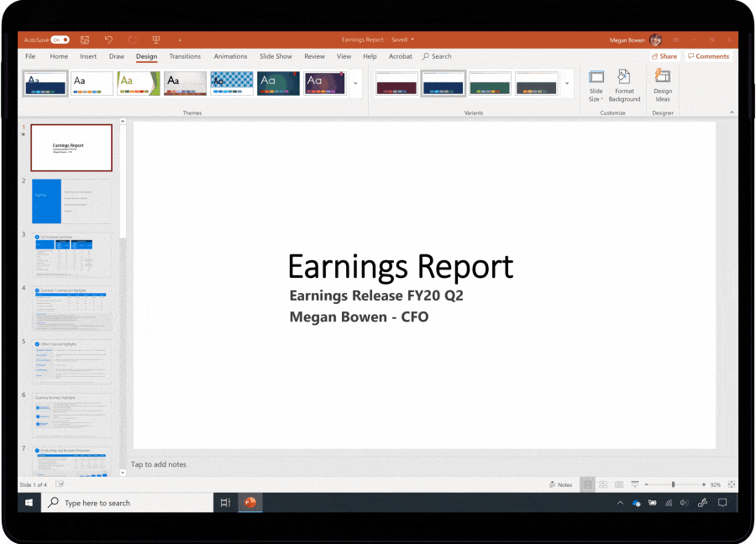Image resolution: width=756 pixels, height=544 pixels.
Task: Start Slide Show from the status bar icon
Action: [636, 484]
